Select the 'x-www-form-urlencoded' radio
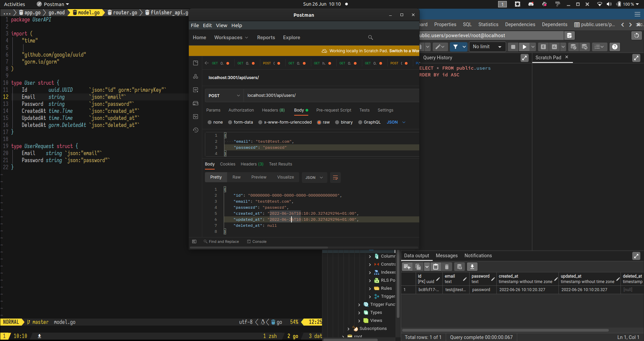644x341 pixels. point(260,122)
